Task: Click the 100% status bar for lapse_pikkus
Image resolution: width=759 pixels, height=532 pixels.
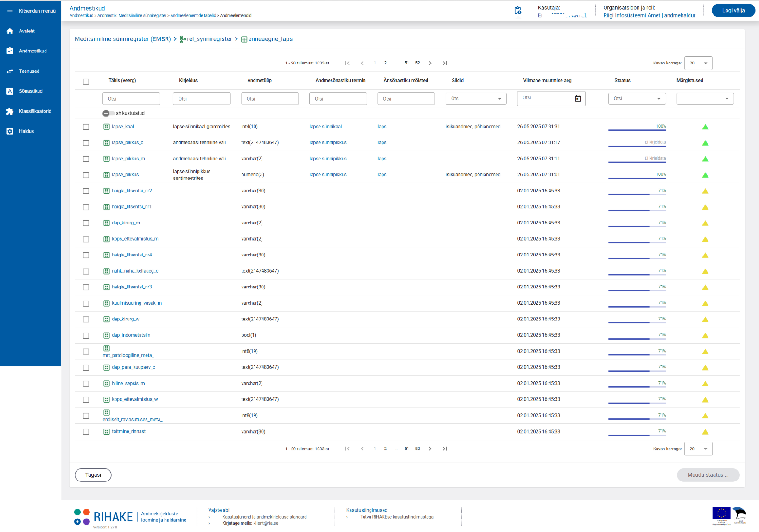Action: tap(637, 176)
